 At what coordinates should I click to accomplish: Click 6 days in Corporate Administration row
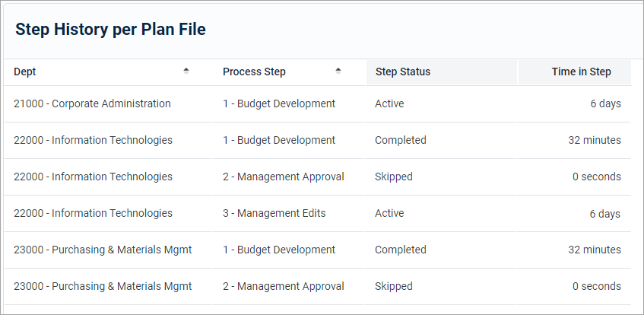[605, 104]
